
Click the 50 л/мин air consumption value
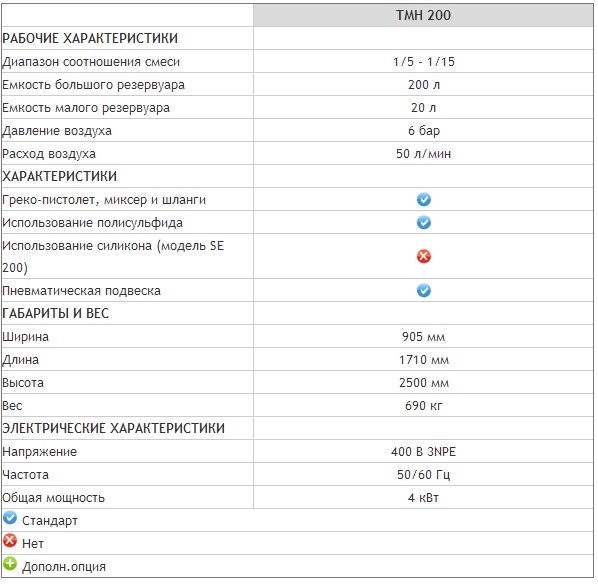pyautogui.click(x=423, y=154)
